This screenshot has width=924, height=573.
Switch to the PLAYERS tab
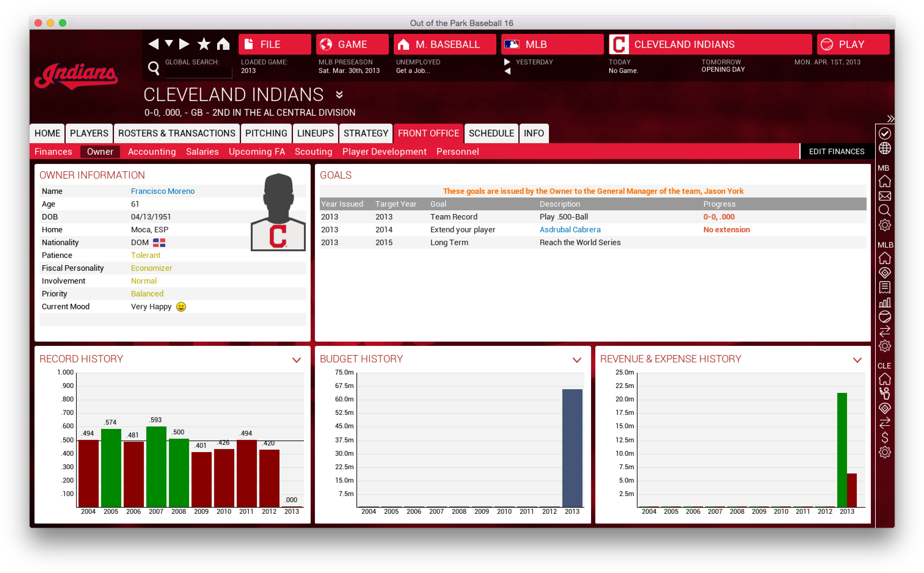click(89, 133)
